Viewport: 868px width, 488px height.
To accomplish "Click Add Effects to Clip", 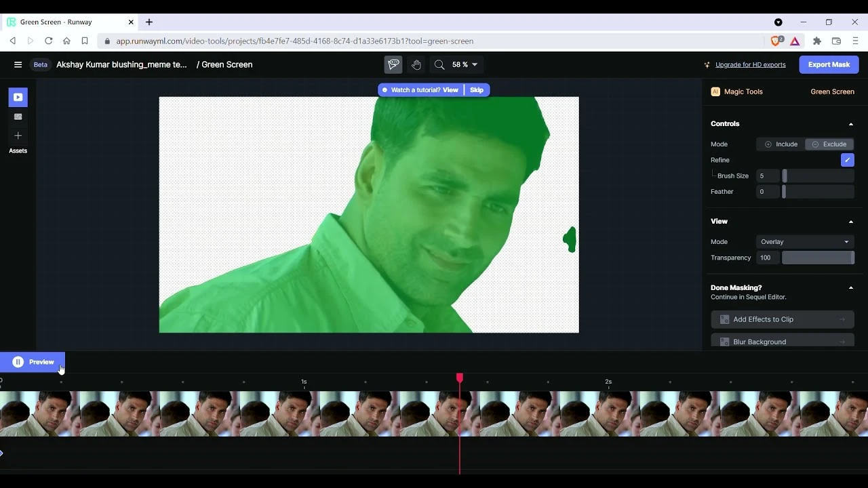I will click(782, 319).
